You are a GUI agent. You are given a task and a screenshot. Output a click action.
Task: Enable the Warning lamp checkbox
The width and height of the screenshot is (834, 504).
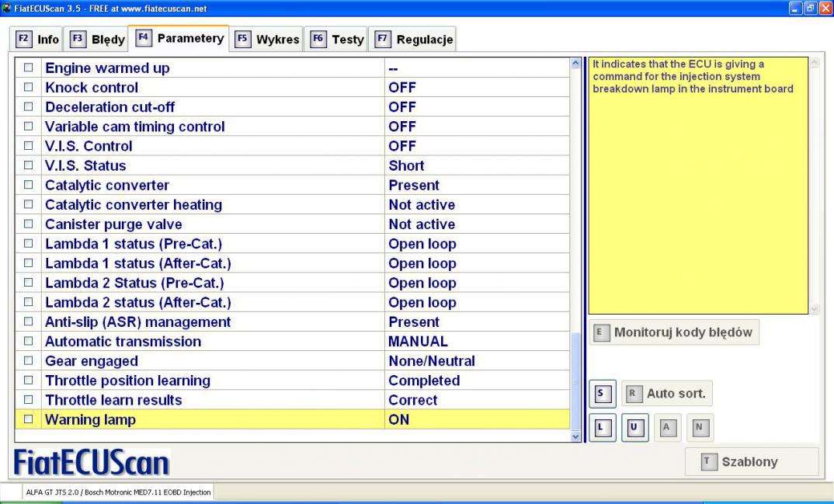tap(28, 419)
